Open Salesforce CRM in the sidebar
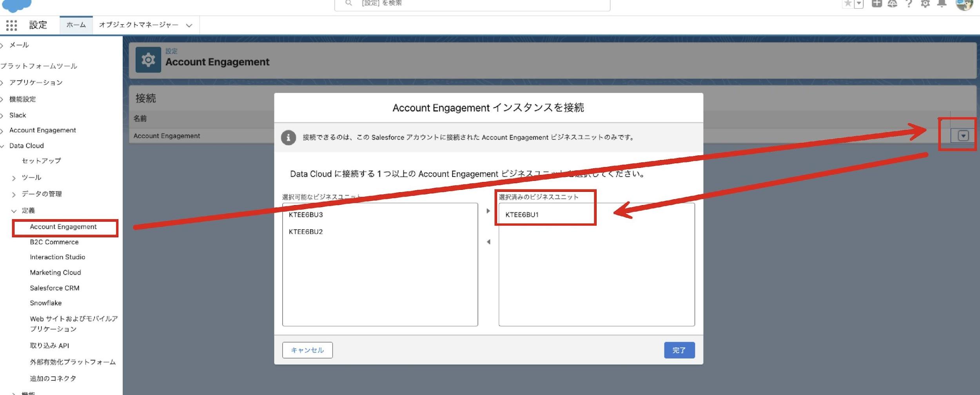This screenshot has width=980, height=395. click(54, 288)
